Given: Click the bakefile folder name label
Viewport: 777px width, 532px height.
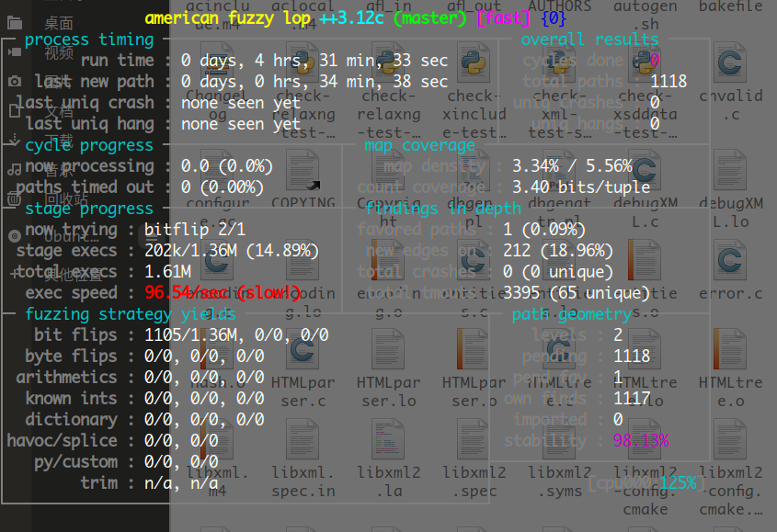Looking at the screenshot, I should (x=731, y=6).
